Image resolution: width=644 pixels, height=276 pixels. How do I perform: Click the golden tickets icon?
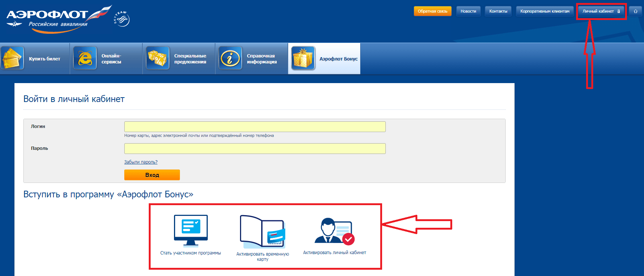click(x=12, y=58)
